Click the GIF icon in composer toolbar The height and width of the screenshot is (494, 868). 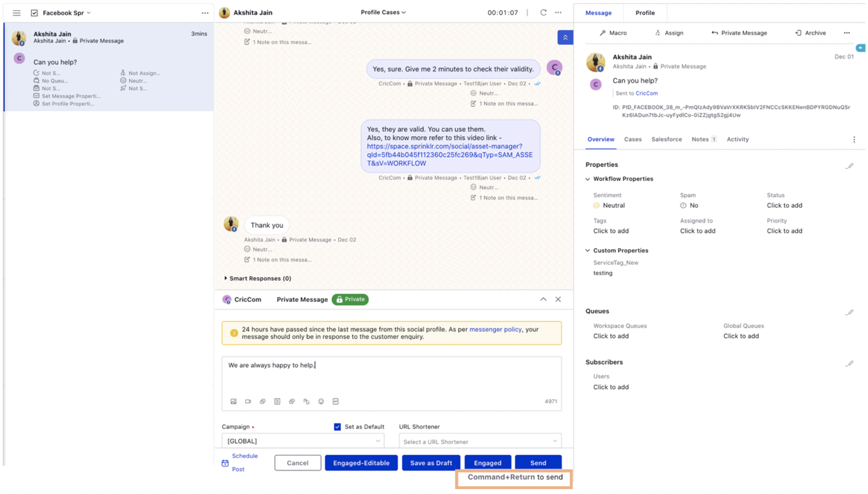336,401
